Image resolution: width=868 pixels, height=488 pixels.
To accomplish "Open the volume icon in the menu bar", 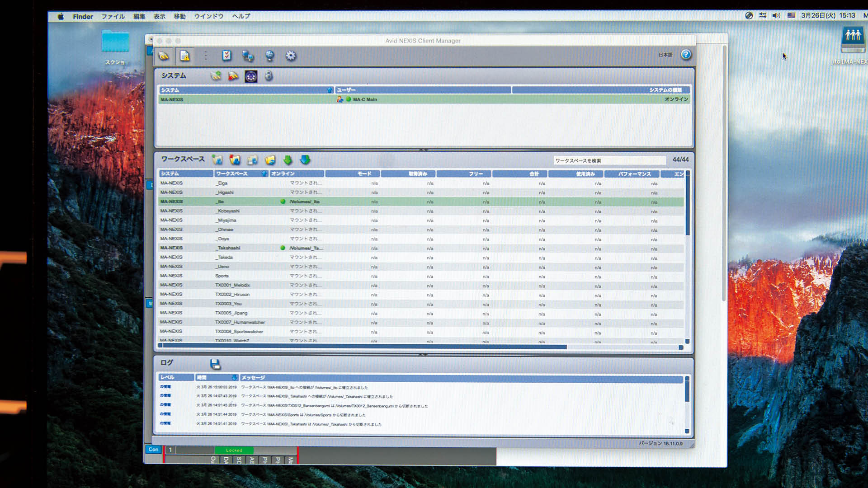I will [776, 15].
